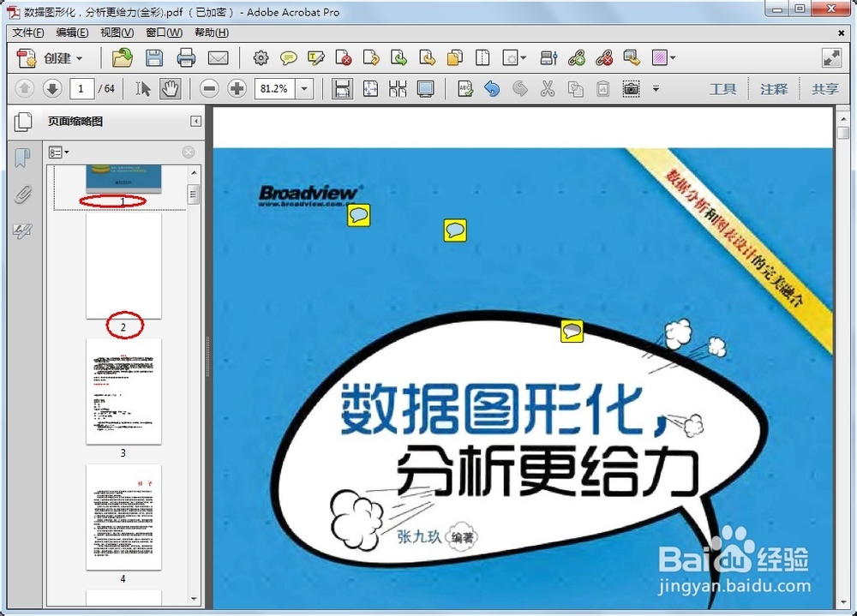Open the Tools (工具) pane

[722, 88]
